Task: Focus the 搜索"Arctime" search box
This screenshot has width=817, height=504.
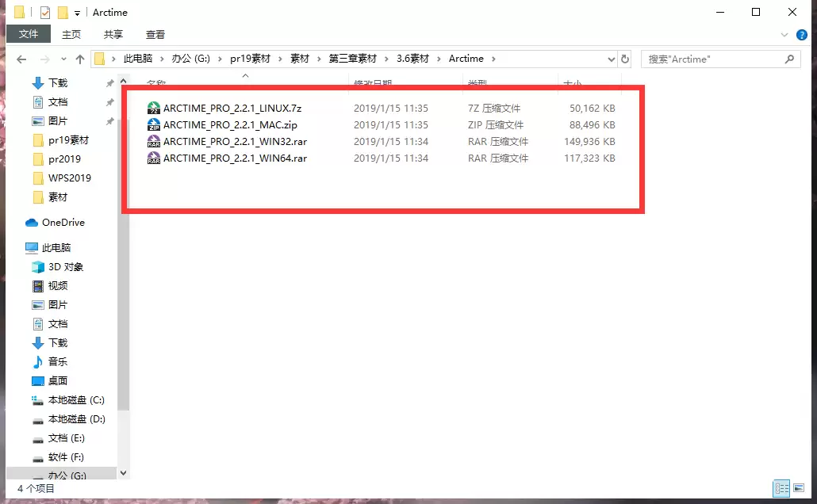Action: pos(721,59)
